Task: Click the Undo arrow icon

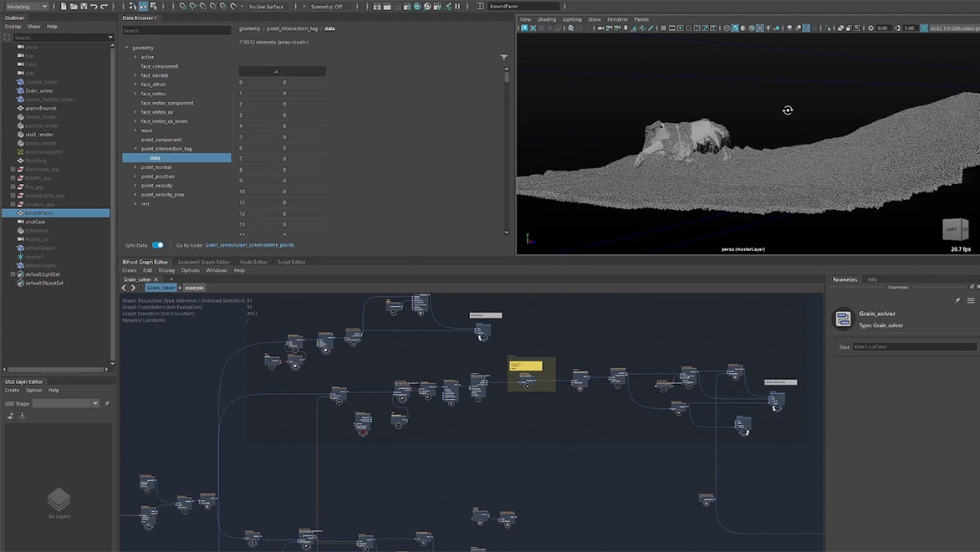Action: (x=94, y=7)
